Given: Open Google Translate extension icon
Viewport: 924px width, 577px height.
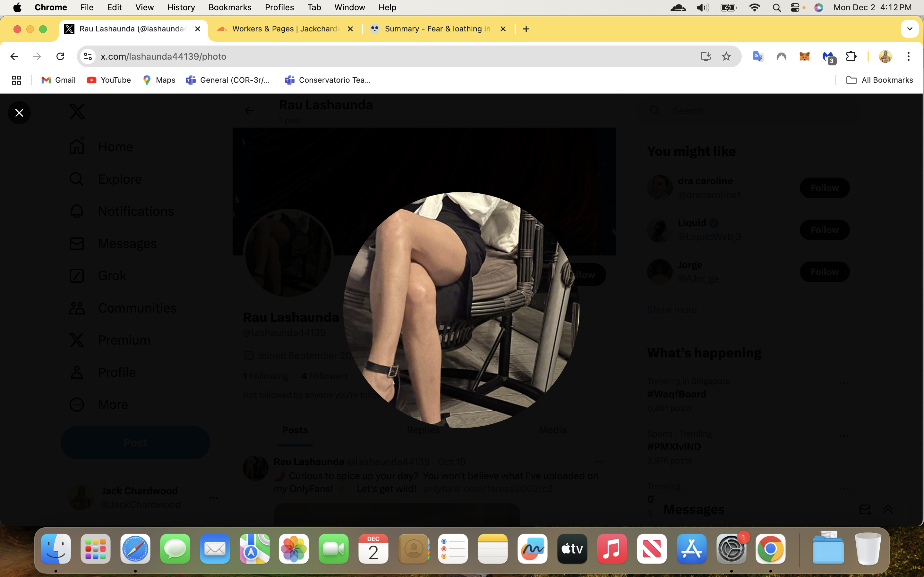Looking at the screenshot, I should pos(758,56).
